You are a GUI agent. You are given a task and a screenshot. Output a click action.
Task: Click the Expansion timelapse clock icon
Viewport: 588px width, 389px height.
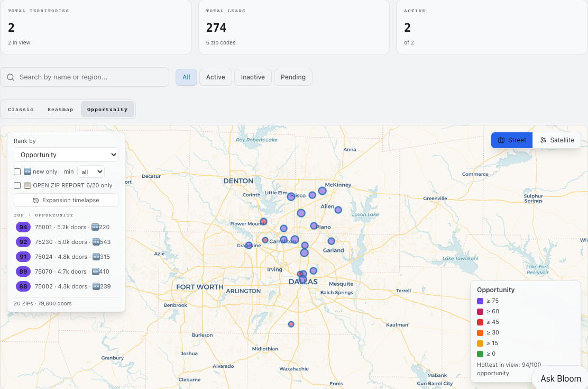pyautogui.click(x=36, y=201)
